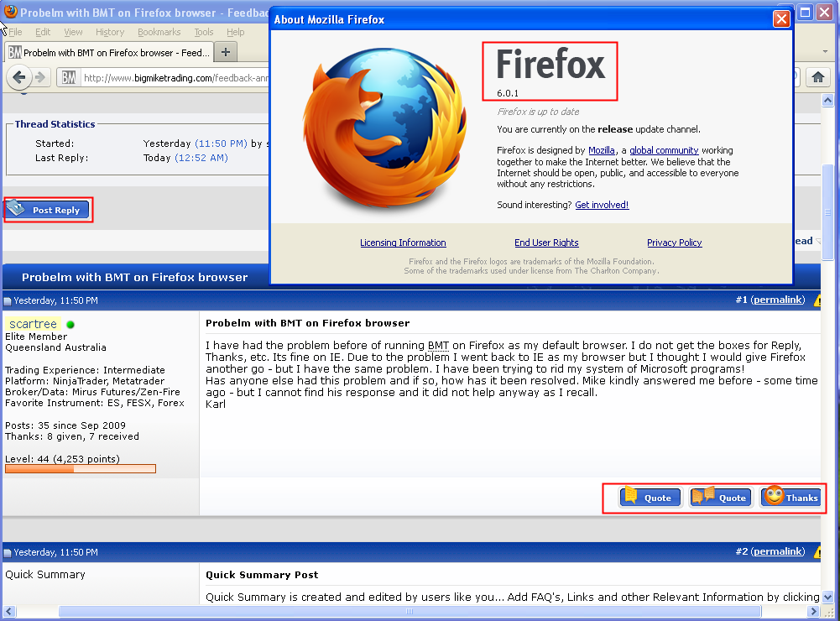The width and height of the screenshot is (840, 621).
Task: Click vertical scrollbar up arrow
Action: click(x=827, y=100)
